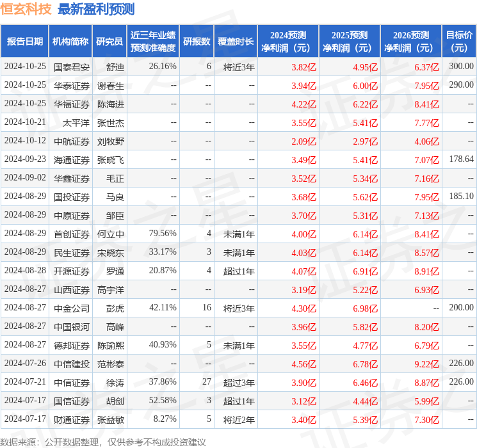Click analyst name 彭虎
477x448 pixels.
pos(115,308)
